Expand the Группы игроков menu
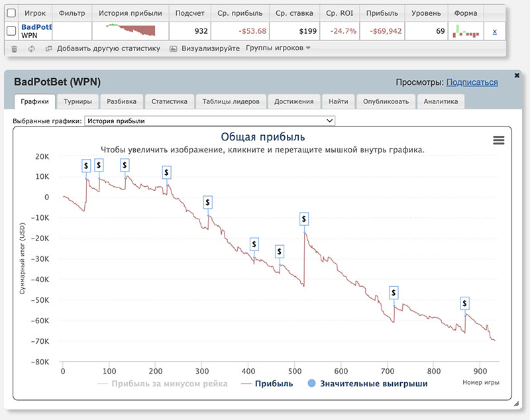Viewport: 530px width, 420px height. tap(278, 48)
